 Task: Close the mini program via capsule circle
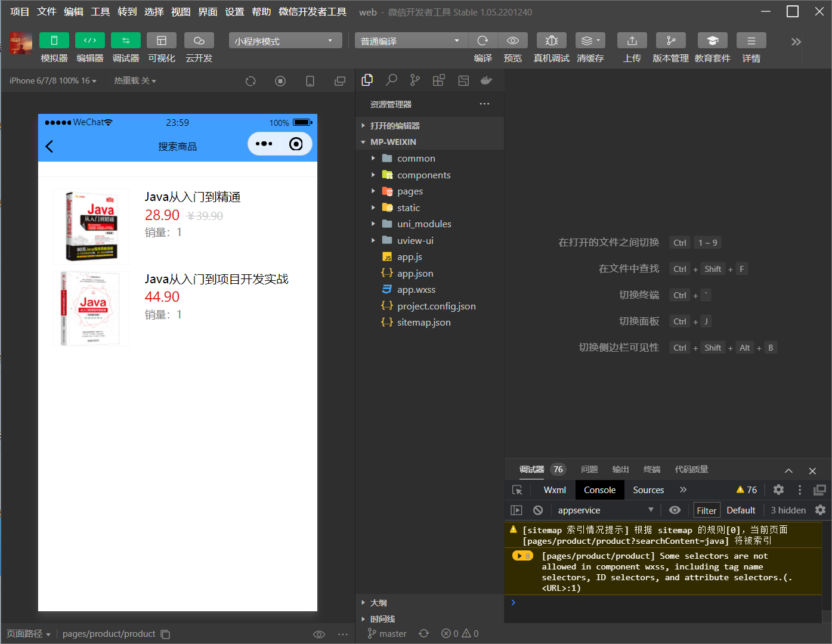296,144
